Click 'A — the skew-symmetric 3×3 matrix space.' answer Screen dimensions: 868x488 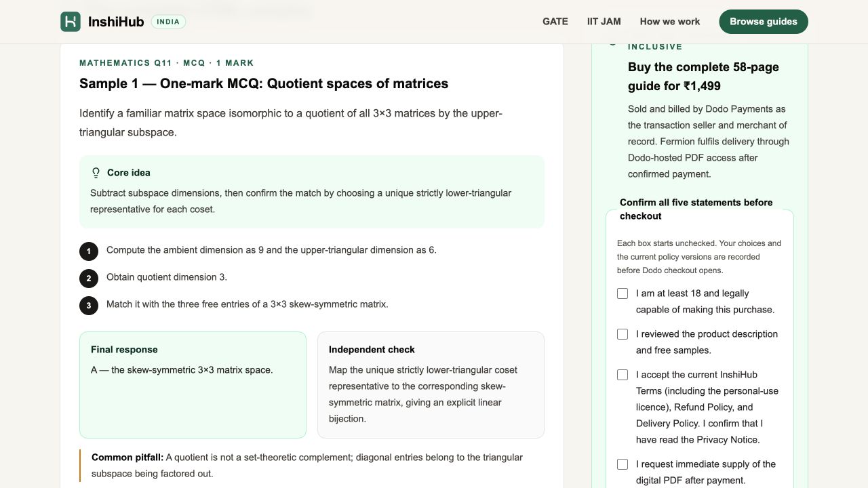pyautogui.click(x=182, y=370)
